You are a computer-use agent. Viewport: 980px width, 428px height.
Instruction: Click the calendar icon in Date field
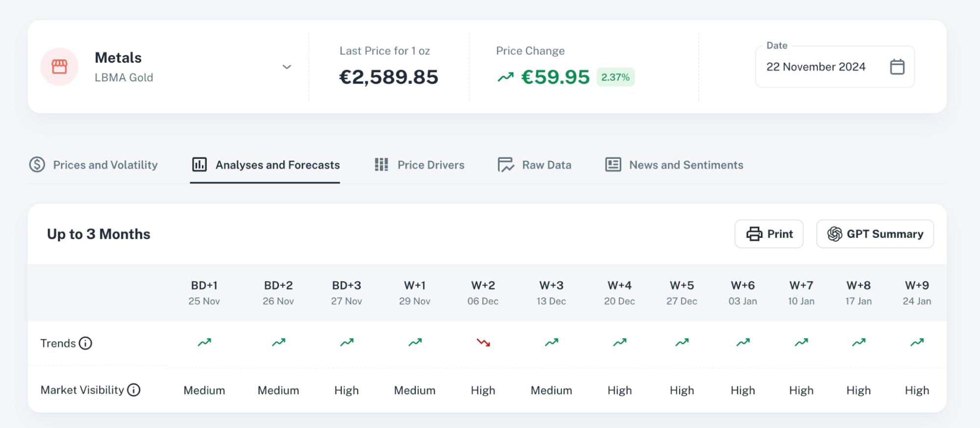tap(897, 67)
